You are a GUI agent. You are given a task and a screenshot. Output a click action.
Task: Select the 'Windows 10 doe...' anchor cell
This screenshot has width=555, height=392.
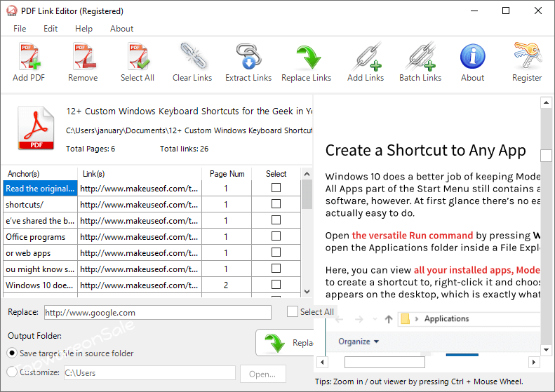(x=40, y=285)
